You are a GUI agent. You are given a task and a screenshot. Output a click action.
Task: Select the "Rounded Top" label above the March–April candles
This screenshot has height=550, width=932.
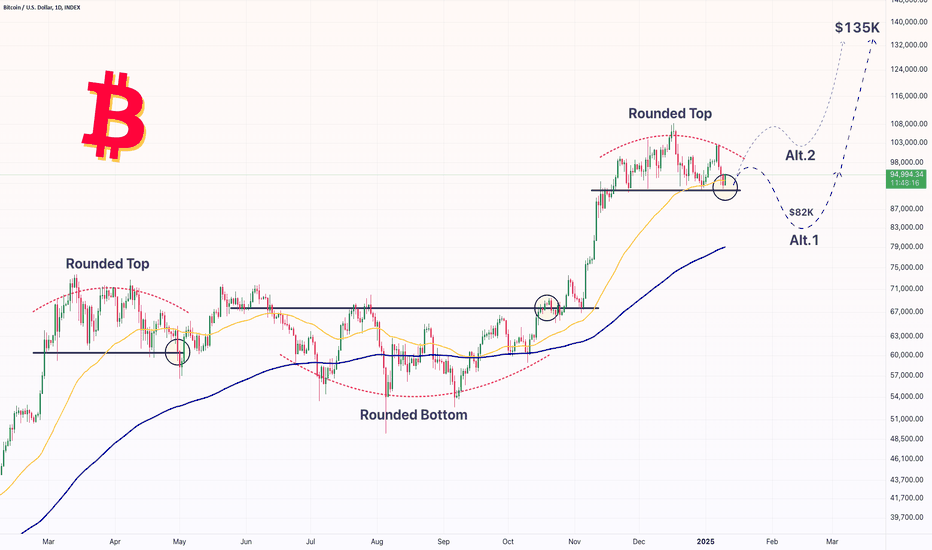(x=107, y=264)
